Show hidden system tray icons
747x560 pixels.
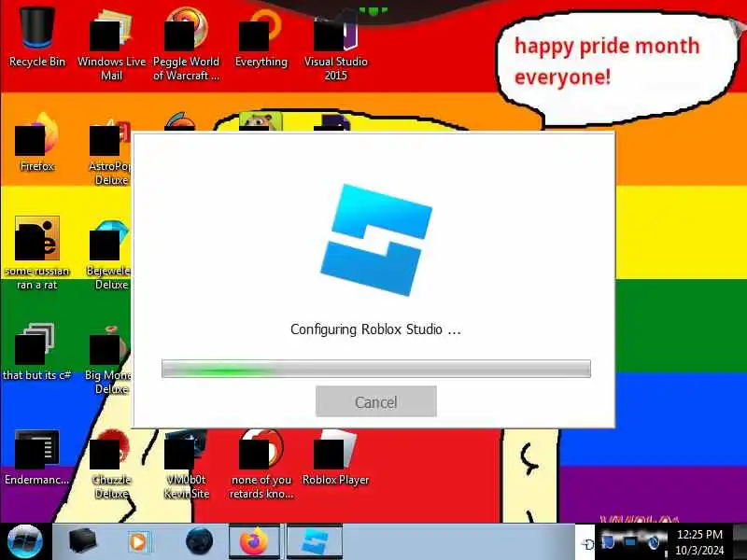(587, 544)
